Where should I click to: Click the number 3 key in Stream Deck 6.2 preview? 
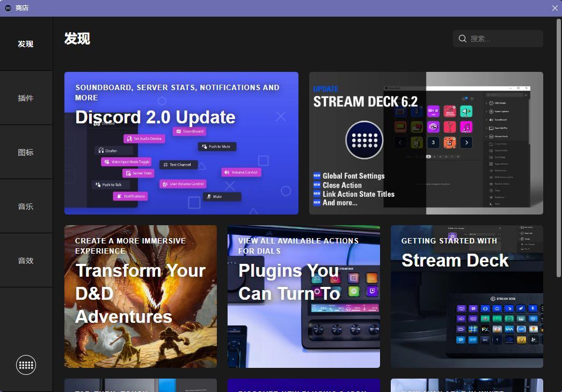433,143
